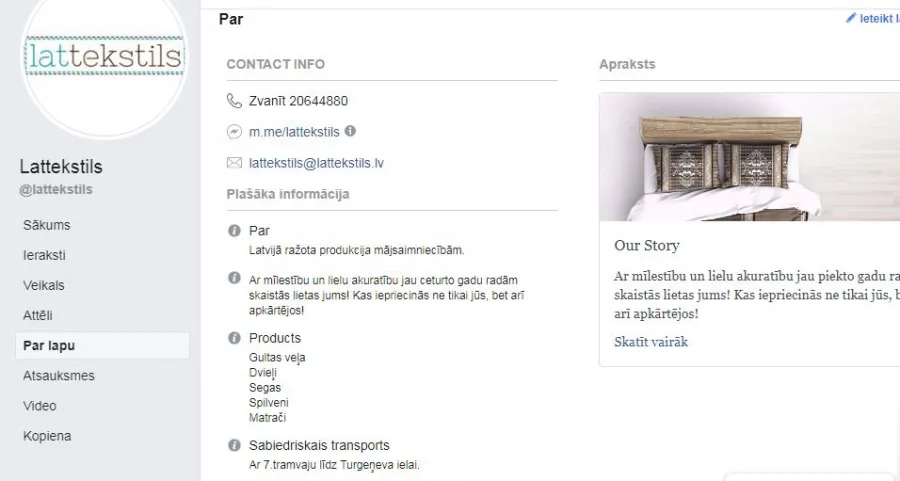Image resolution: width=900 pixels, height=481 pixels.
Task: Click the envelope email icon
Action: (234, 163)
